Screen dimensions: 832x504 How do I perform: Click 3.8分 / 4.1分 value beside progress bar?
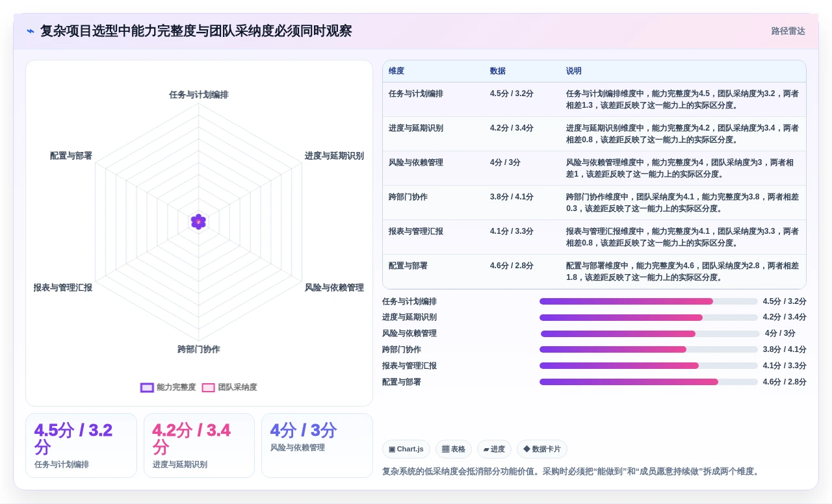785,349
